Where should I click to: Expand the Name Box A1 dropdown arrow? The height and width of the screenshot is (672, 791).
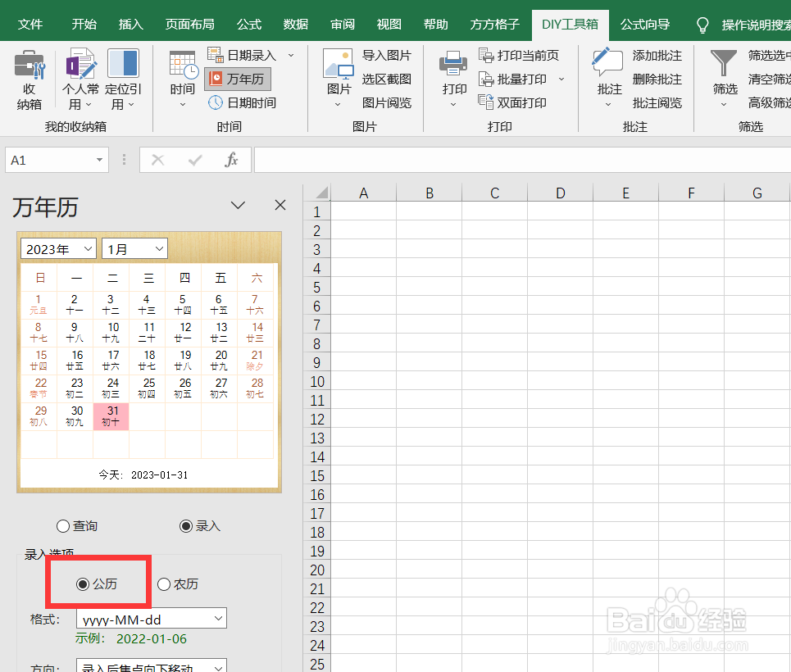[99, 160]
